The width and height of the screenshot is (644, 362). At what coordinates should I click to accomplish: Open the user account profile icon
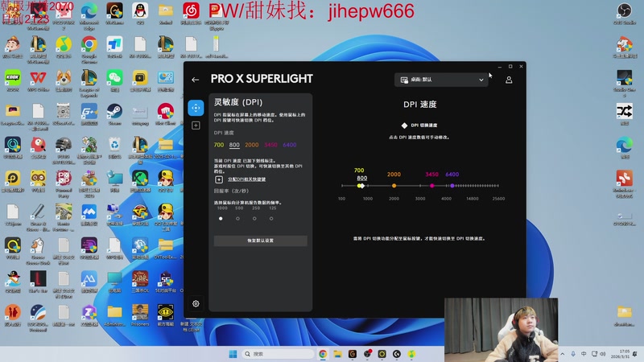[x=509, y=80]
